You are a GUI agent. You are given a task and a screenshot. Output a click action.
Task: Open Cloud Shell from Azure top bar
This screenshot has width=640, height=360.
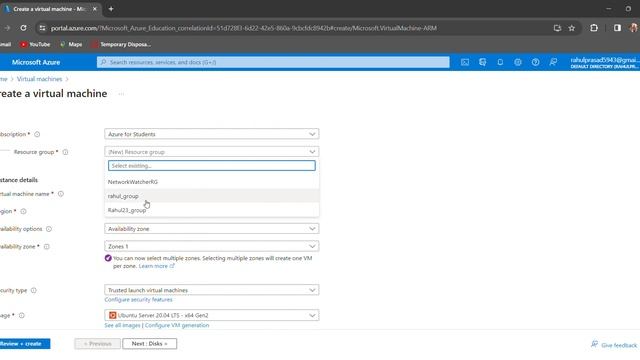464,62
